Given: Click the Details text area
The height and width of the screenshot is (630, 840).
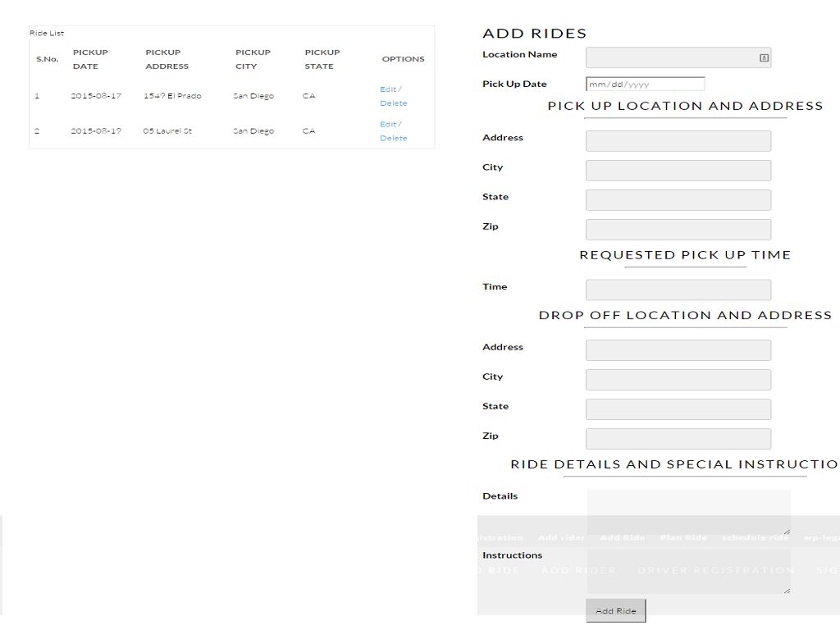Looking at the screenshot, I should click(x=687, y=512).
